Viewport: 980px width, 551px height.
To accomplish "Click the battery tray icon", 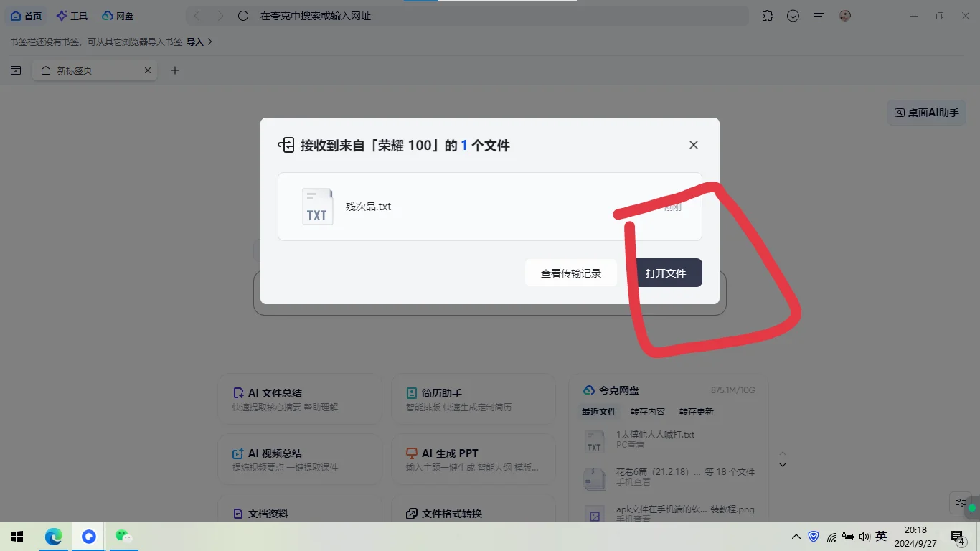I will tap(848, 537).
